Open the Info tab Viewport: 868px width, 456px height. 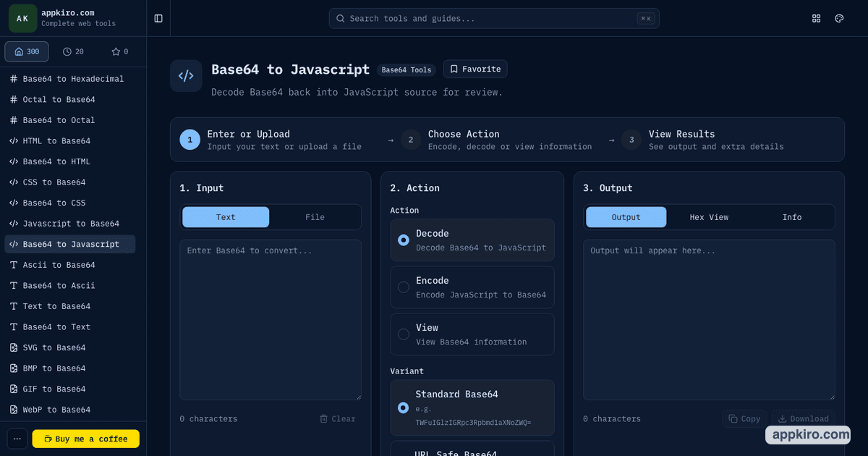pyautogui.click(x=792, y=217)
